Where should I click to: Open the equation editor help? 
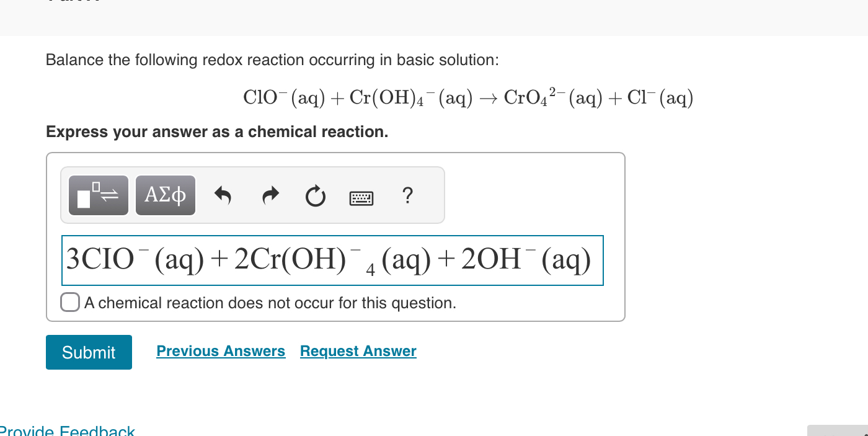point(407,196)
